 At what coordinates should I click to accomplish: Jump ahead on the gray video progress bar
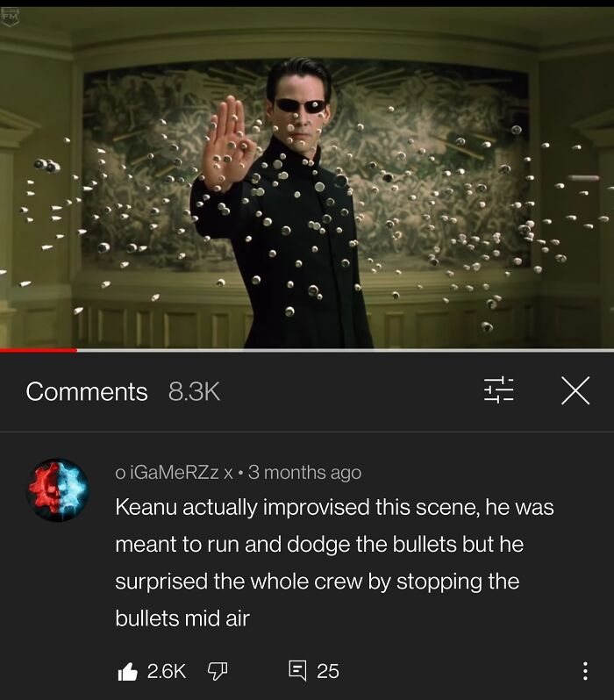346,351
